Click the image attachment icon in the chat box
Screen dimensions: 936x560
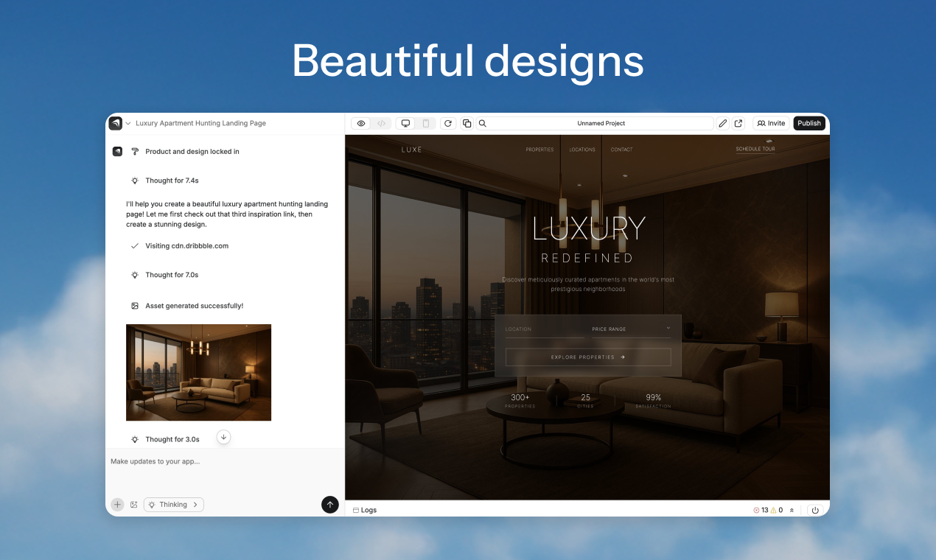coord(134,505)
